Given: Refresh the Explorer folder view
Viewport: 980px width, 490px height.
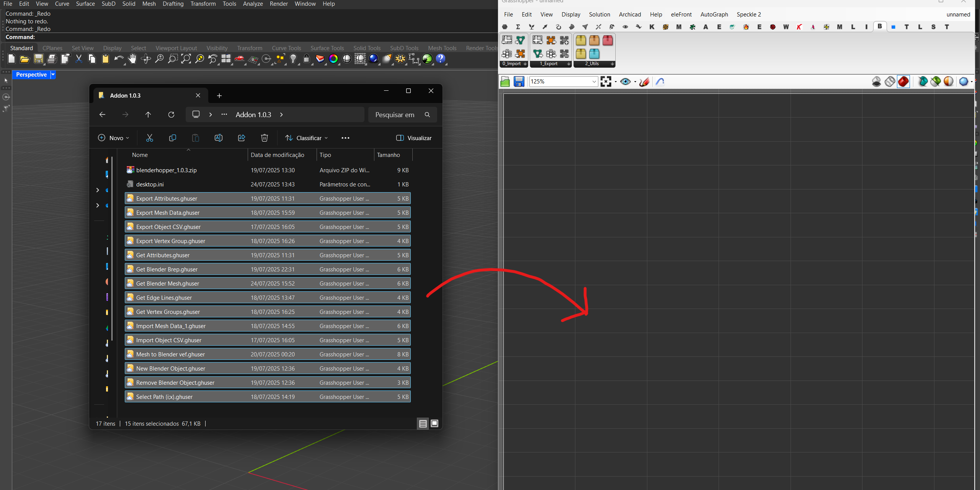Looking at the screenshot, I should click(171, 115).
